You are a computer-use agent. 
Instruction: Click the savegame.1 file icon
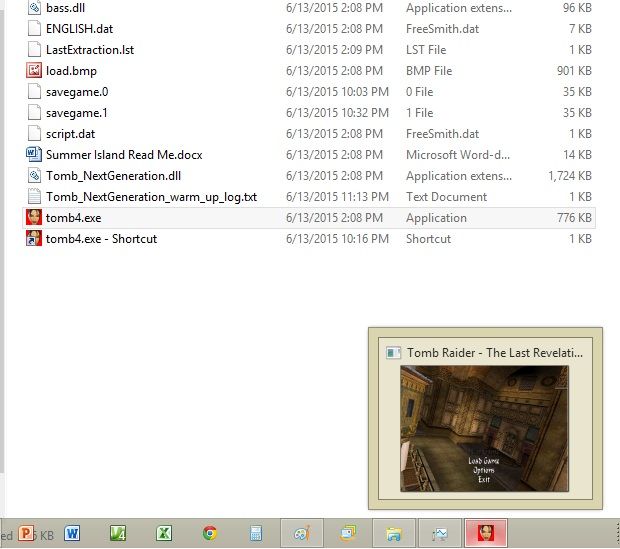click(34, 113)
